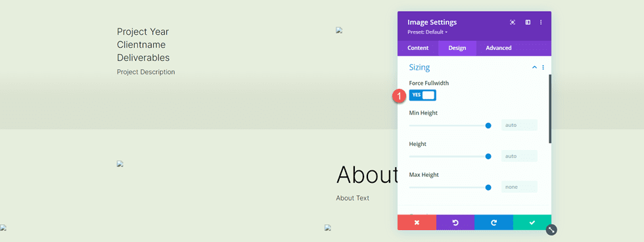Open the Preset: Default dropdown
The width and height of the screenshot is (644, 242).
[428, 32]
